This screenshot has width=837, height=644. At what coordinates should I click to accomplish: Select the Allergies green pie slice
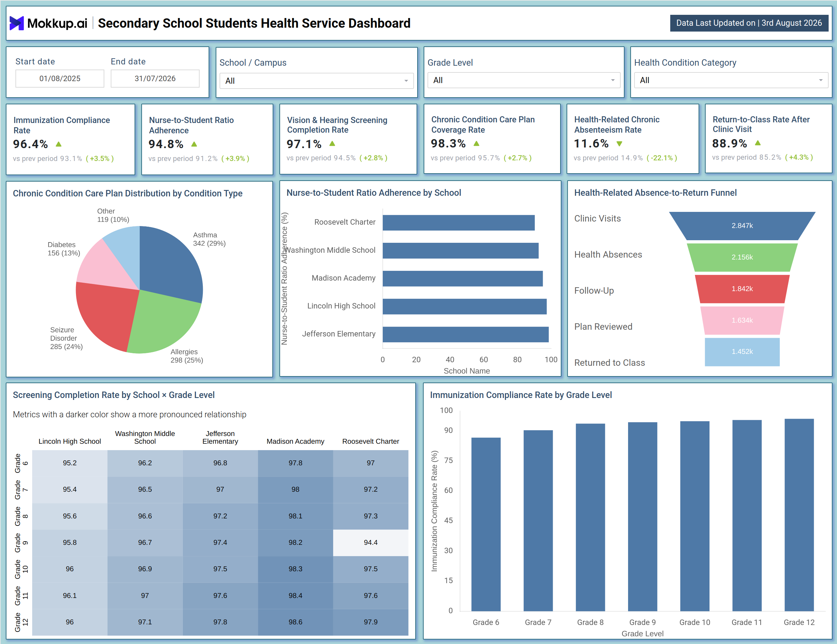tap(165, 324)
